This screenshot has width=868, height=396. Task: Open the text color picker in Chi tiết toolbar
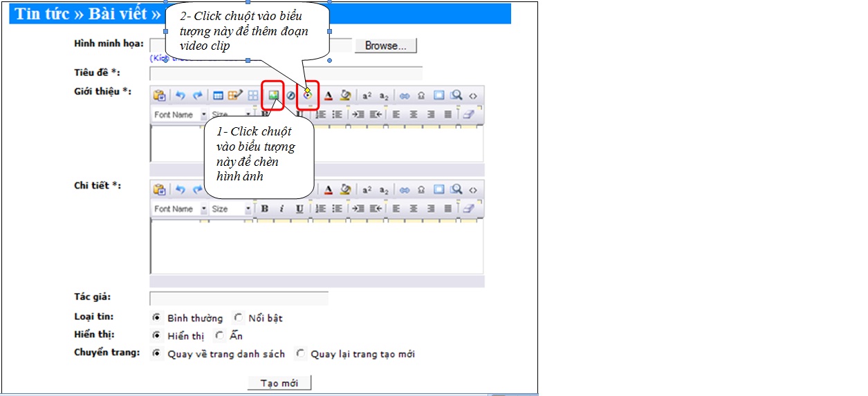329,189
